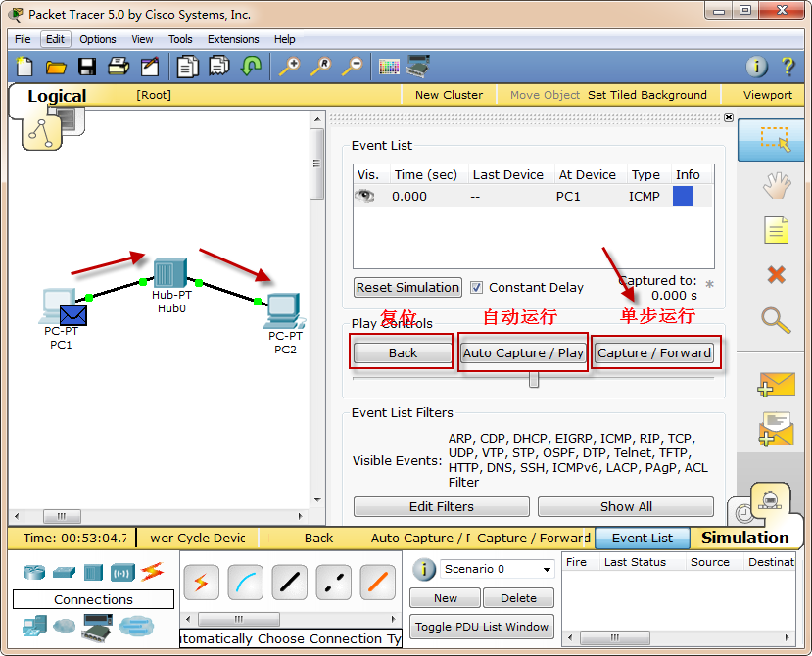Image resolution: width=812 pixels, height=656 pixels.
Task: Open the Custom Devices Dialog icon
Action: (418, 67)
